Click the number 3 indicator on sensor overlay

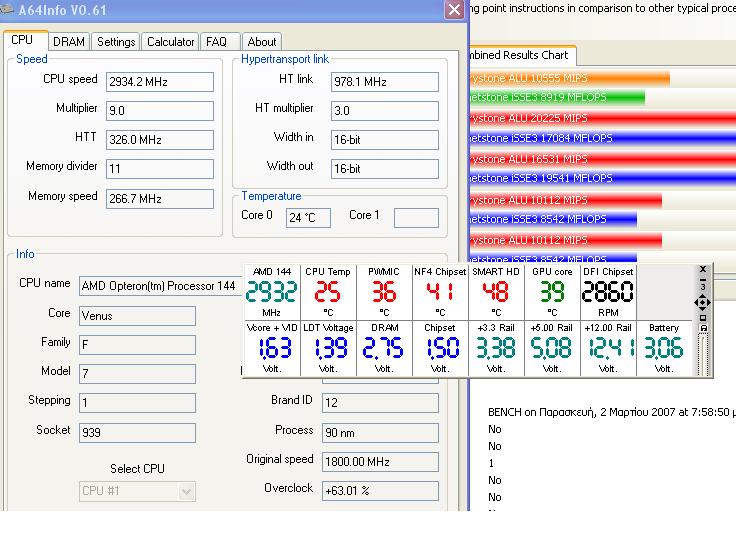click(703, 287)
